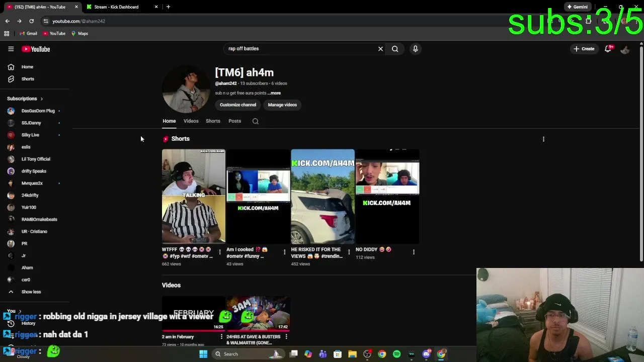
Task: Open options for 'HE RISKED IT FOR THE VIEWS' short
Action: click(x=349, y=252)
